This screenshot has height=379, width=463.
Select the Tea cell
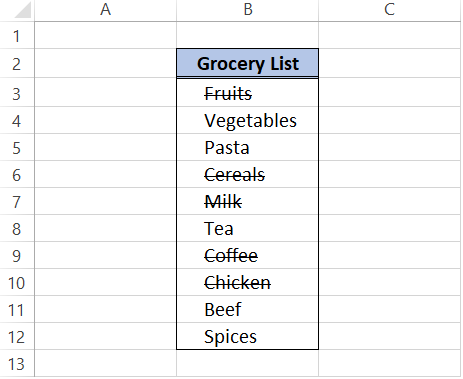pos(247,228)
